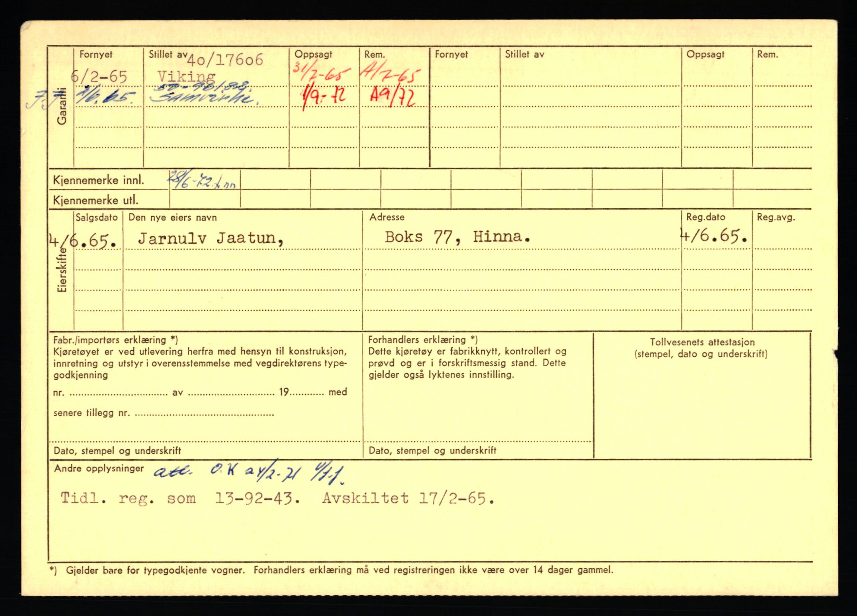Click the Reg.avg. column heading
Image resolution: width=857 pixels, height=616 pixels.
click(x=776, y=217)
